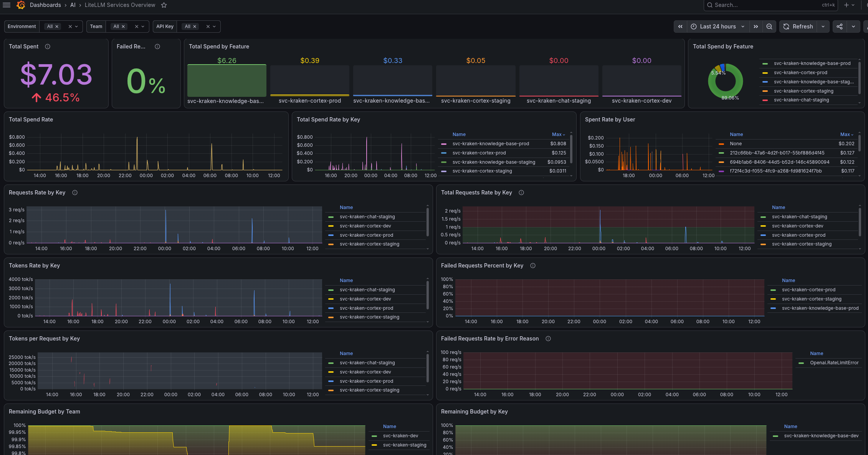
Task: Select svc-kraken-cortex-prod in Total Requests Rate legend
Action: [x=798, y=235]
